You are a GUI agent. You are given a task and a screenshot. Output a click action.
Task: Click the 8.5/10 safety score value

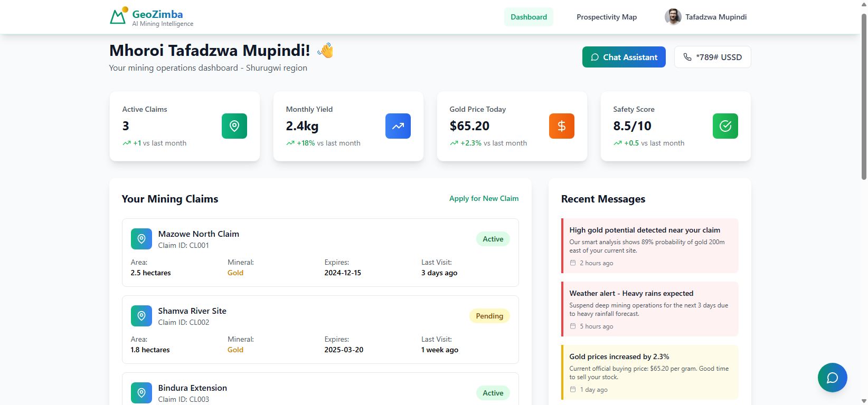tap(632, 126)
